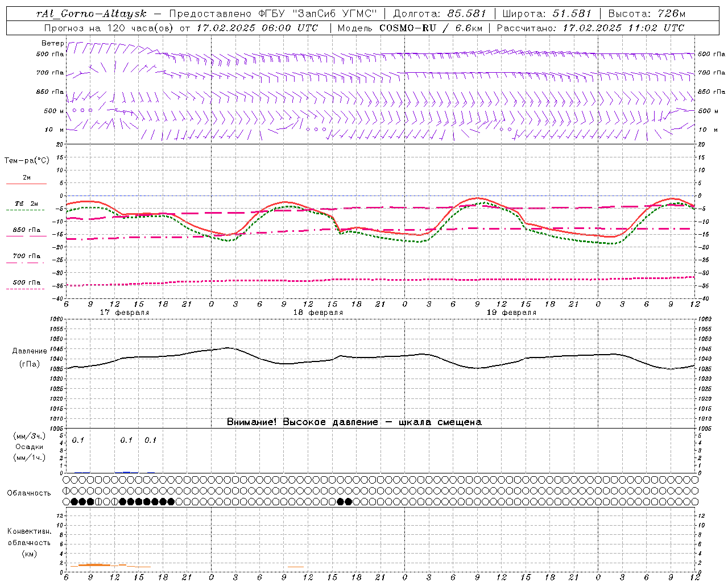
Task: Click the longitude value 85.581
Action: [462, 14]
